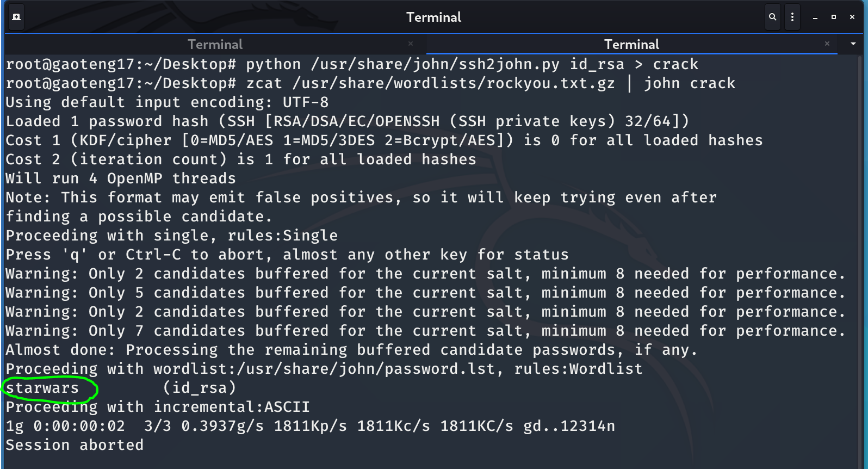
Task: Minimize the Terminal window
Action: [815, 17]
